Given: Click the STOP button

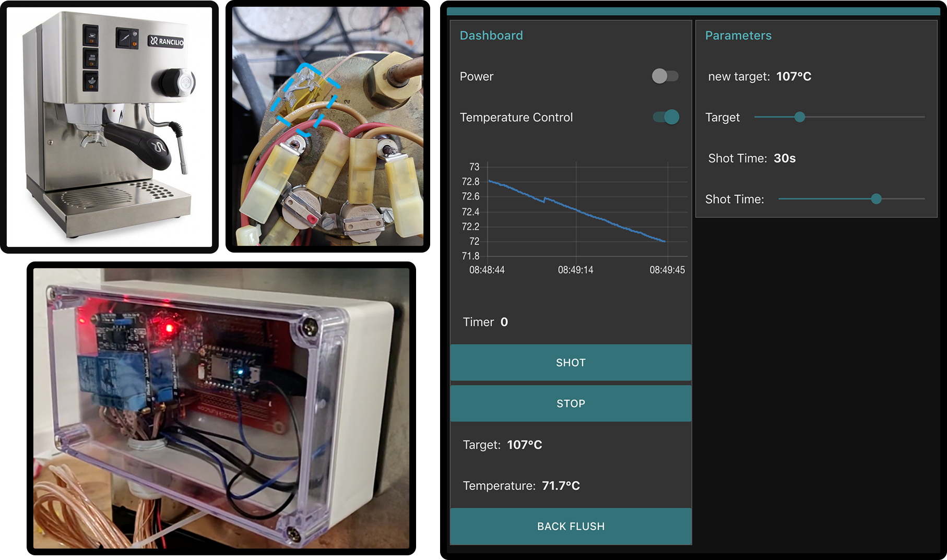Looking at the screenshot, I should (571, 403).
